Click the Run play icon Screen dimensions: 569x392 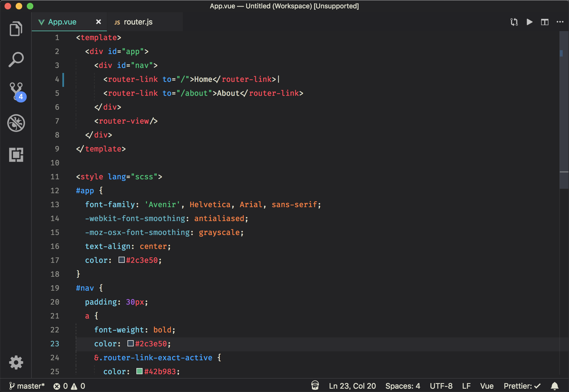[529, 22]
